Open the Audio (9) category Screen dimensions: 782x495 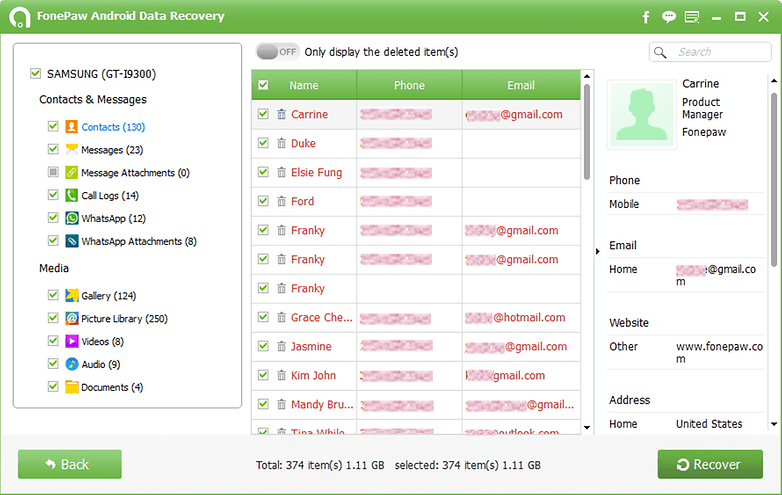(101, 365)
